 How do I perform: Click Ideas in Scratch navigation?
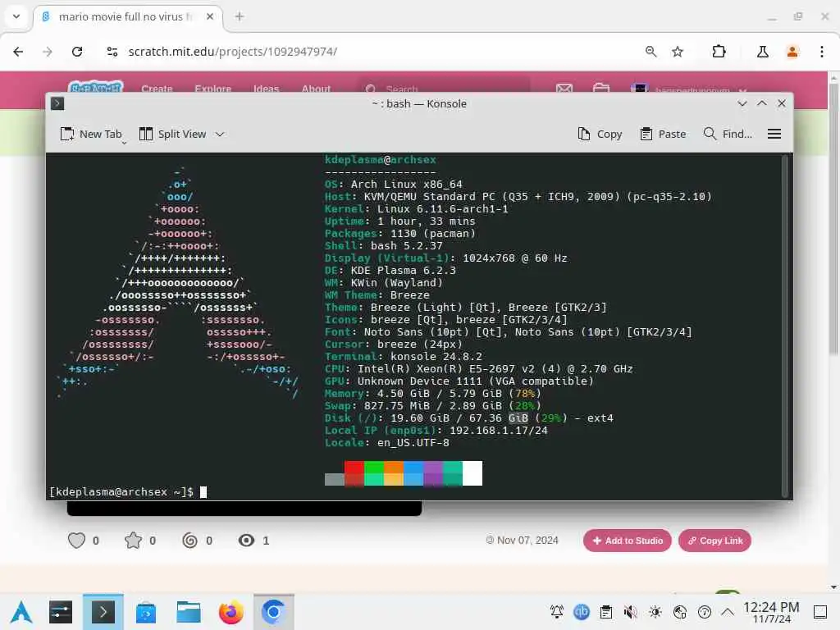tap(267, 89)
